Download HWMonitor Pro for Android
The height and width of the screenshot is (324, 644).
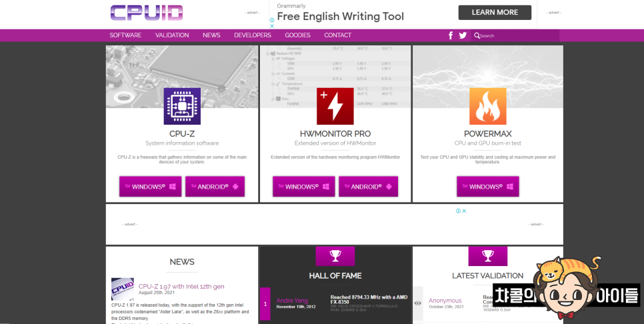coord(369,187)
